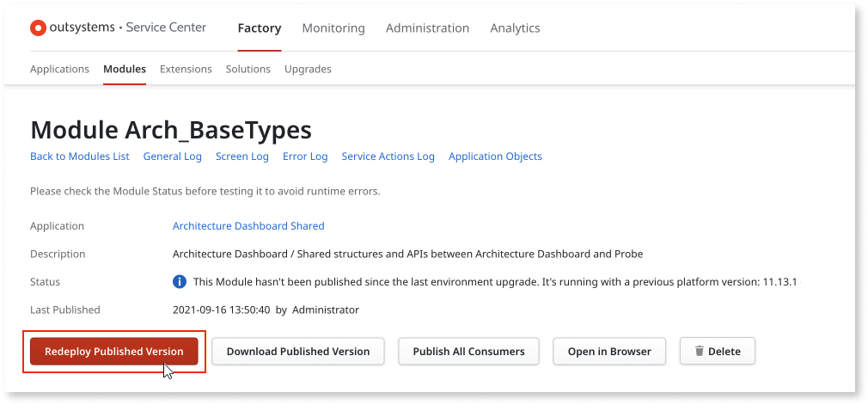Screen dimensions: 868x405
Task: Click the blue info status icon
Action: (180, 282)
